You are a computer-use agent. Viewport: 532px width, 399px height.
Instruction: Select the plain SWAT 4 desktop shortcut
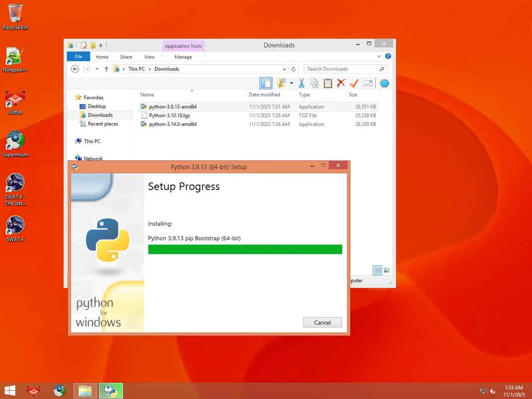click(x=15, y=229)
